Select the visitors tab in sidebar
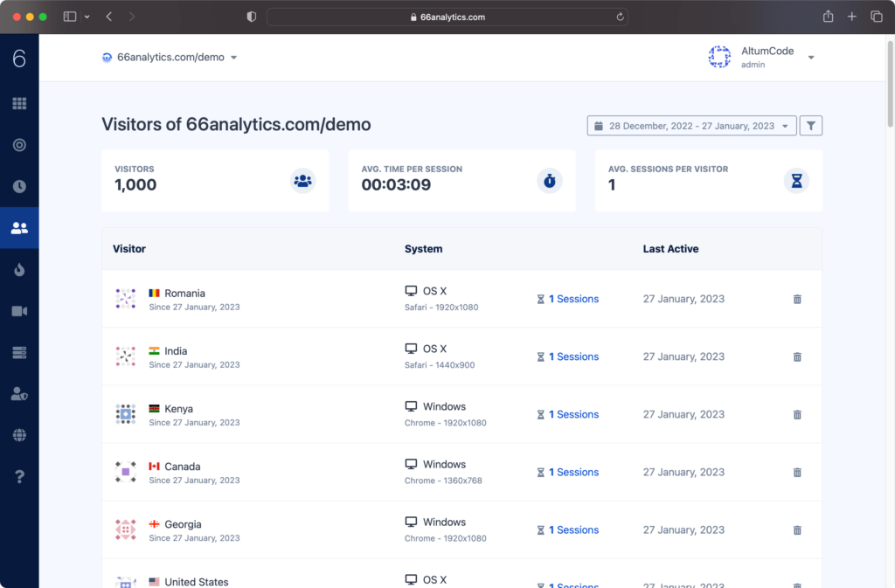This screenshot has width=895, height=588. (x=19, y=228)
